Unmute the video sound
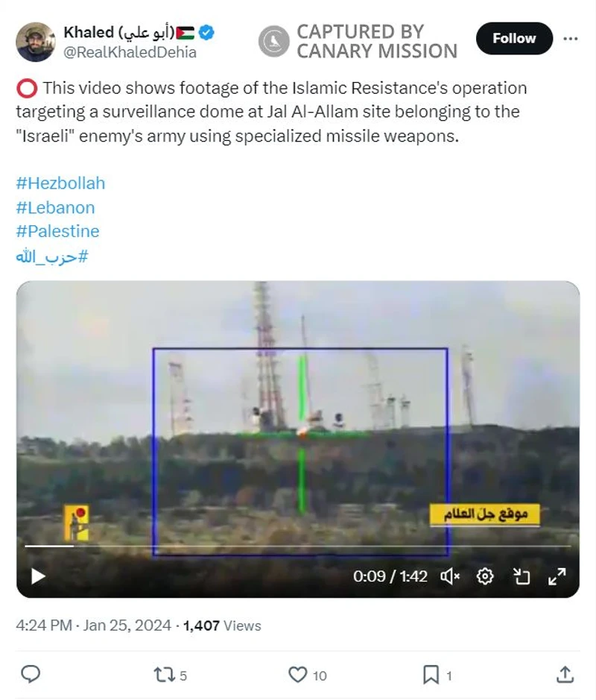This screenshot has width=596, height=700. coord(450,576)
